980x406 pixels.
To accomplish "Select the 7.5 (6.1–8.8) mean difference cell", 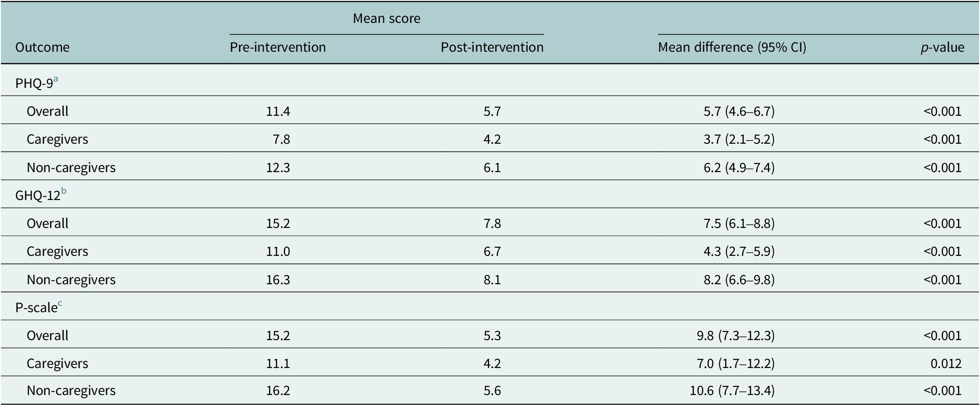I will click(x=739, y=224).
